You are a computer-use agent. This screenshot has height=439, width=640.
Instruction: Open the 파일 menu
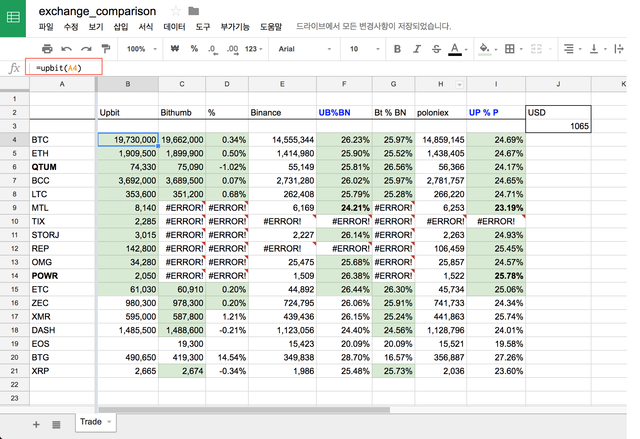point(46,27)
